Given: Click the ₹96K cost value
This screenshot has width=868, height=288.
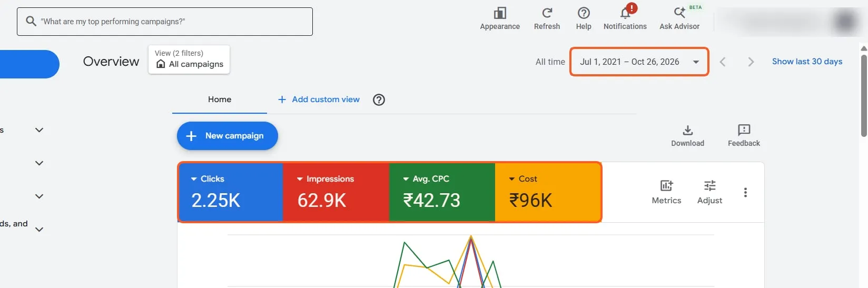Looking at the screenshot, I should (x=530, y=201).
